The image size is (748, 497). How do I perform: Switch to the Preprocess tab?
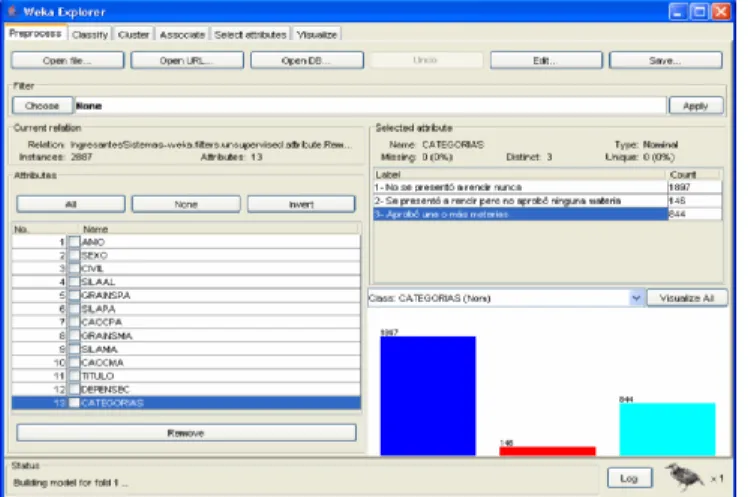(35, 33)
